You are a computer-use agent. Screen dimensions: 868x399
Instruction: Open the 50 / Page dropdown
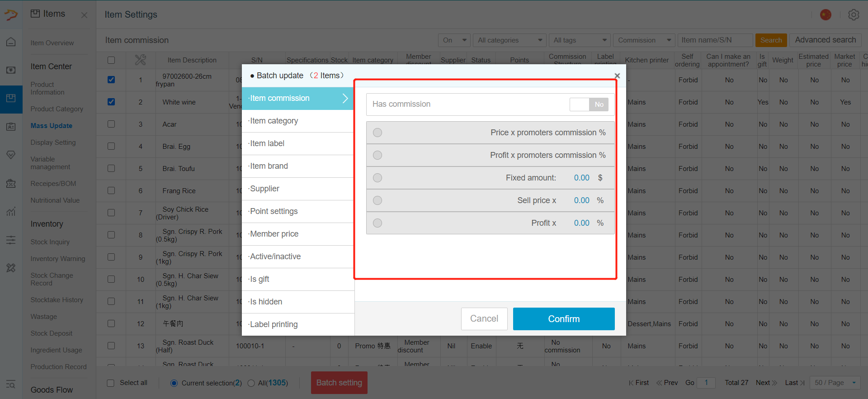[x=835, y=383]
